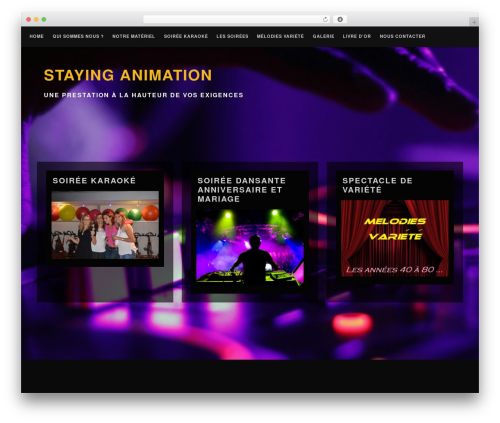500x423 pixels.
Task: Click the tagline Une prestation à la hauteur
Action: click(x=143, y=95)
